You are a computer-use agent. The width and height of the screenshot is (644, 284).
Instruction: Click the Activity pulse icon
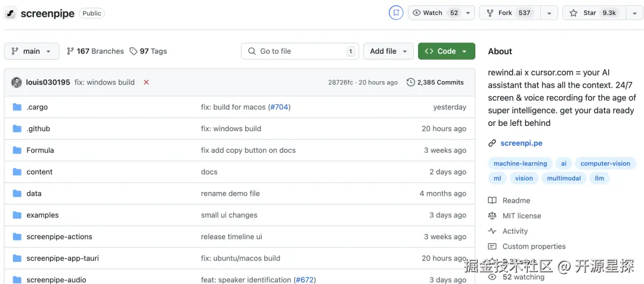pos(492,231)
